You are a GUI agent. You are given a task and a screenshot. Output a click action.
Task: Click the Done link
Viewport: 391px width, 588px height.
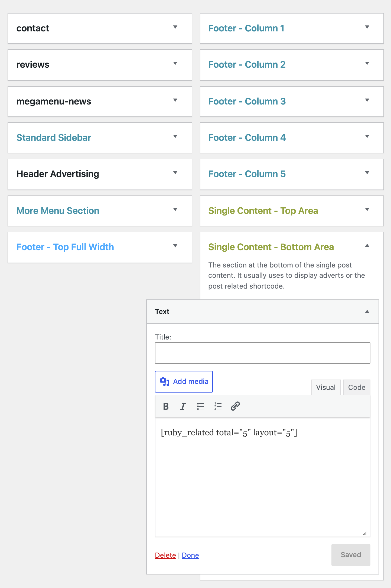(x=190, y=555)
